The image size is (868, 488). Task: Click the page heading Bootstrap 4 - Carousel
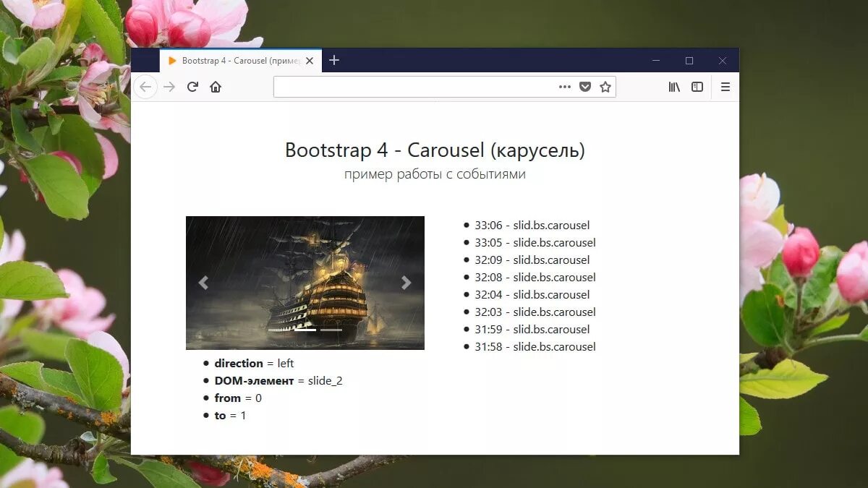click(x=435, y=150)
